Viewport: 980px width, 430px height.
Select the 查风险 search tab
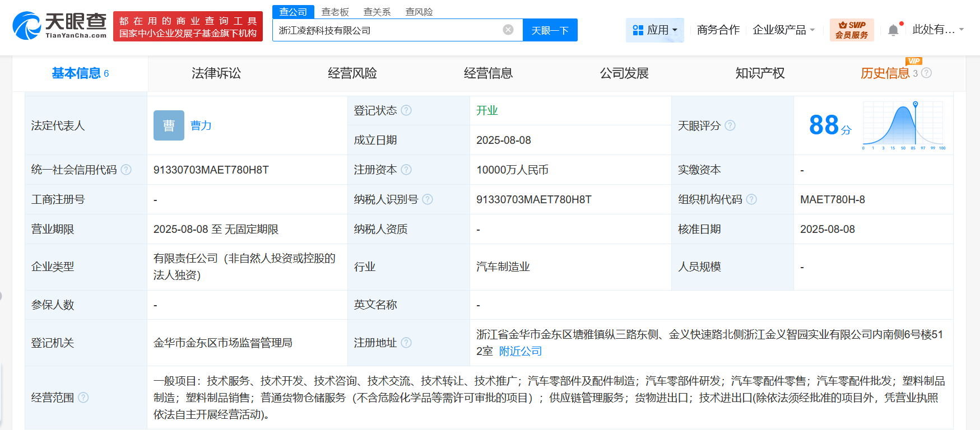click(x=419, y=12)
